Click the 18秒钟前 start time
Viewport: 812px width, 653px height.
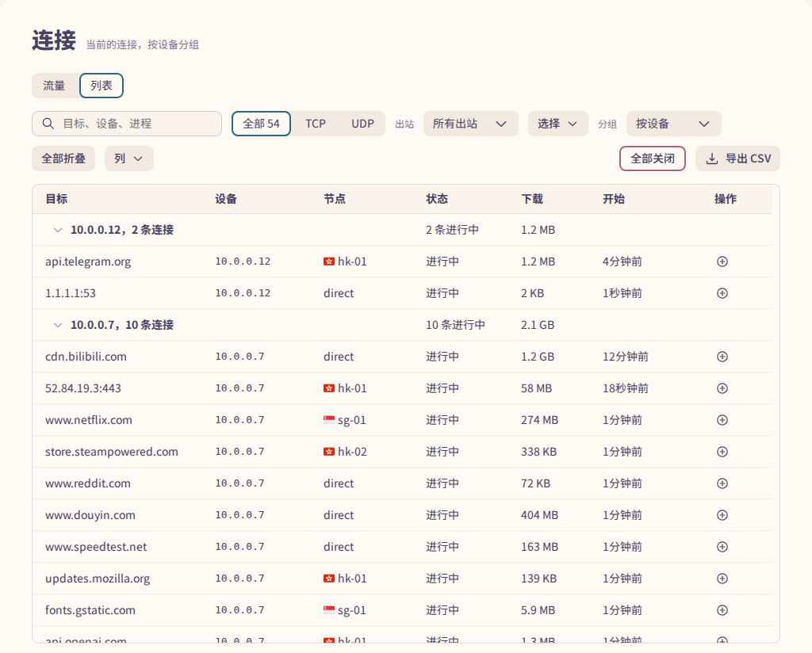626,388
